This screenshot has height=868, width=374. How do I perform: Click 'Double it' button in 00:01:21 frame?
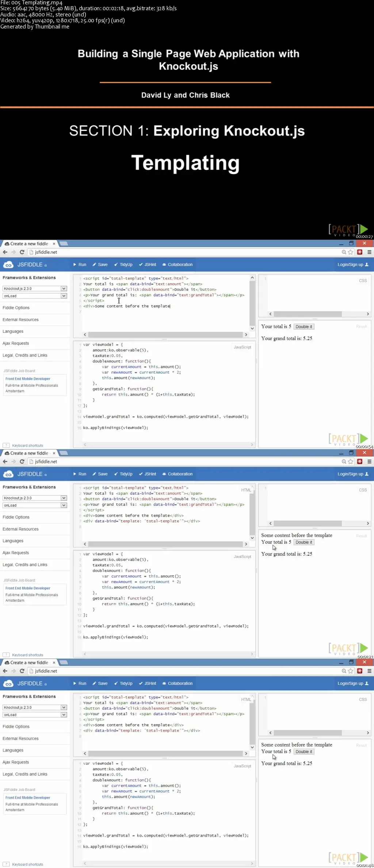click(x=304, y=542)
